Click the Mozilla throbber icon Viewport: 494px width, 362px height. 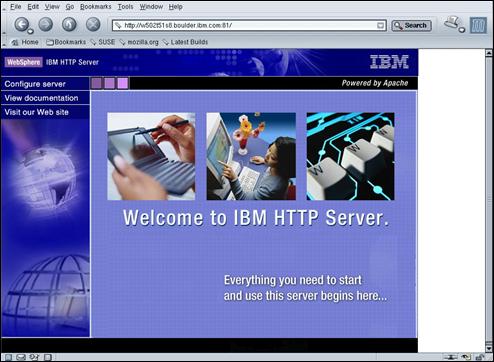(478, 25)
